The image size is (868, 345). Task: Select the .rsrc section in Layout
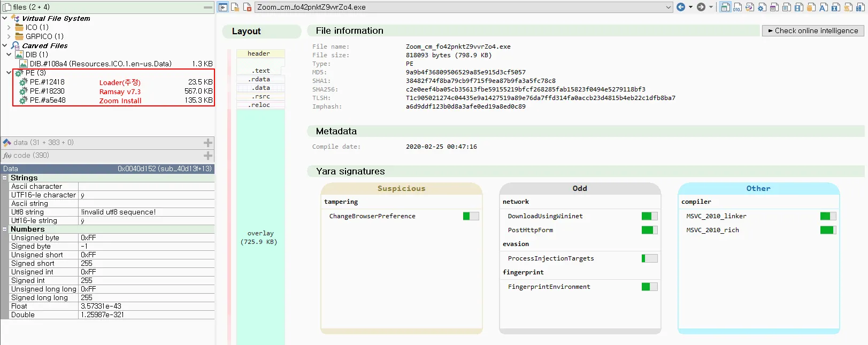261,96
